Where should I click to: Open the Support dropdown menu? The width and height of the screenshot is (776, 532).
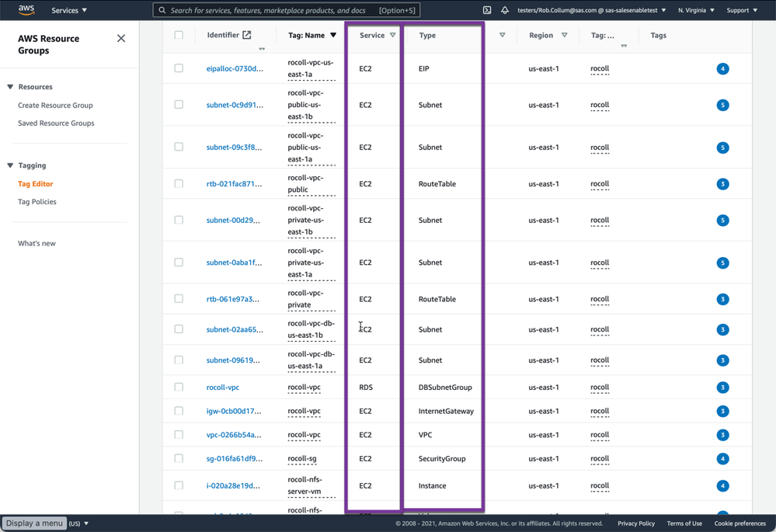click(741, 10)
